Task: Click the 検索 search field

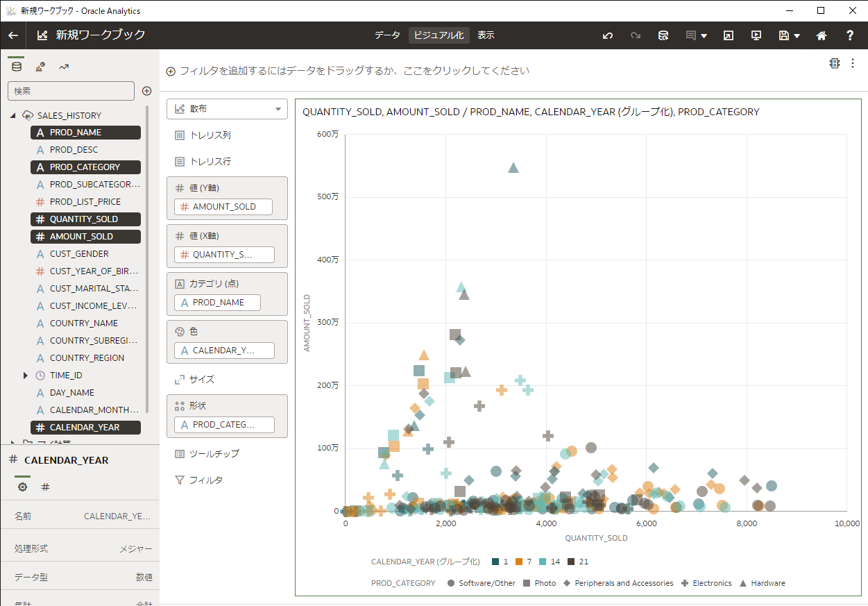Action: point(71,91)
